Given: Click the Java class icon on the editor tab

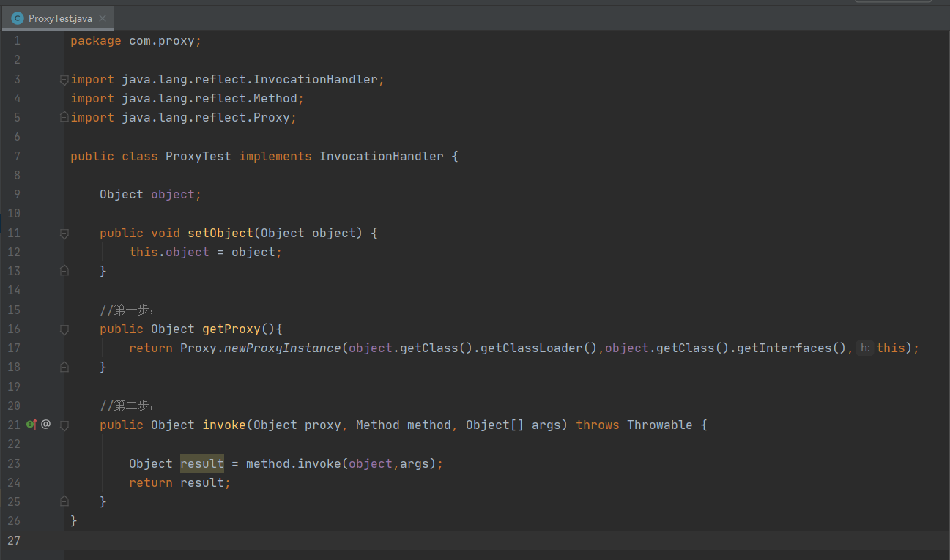Looking at the screenshot, I should 16,18.
